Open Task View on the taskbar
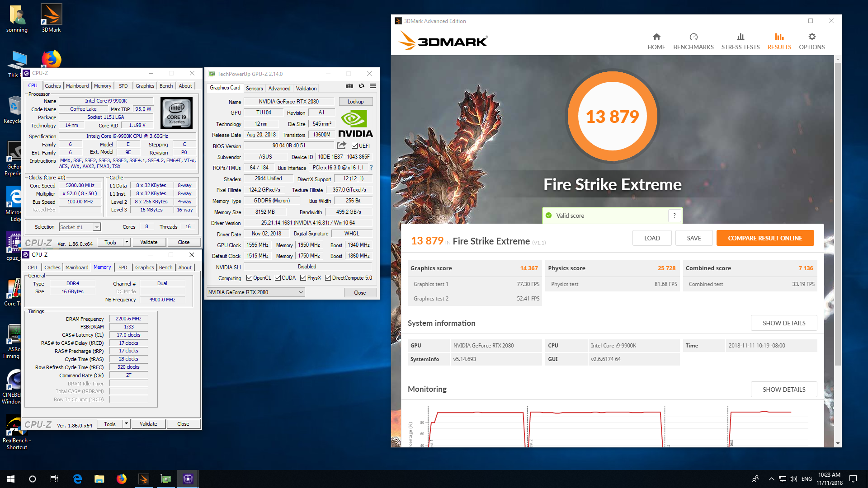The width and height of the screenshot is (868, 488). tap(54, 479)
